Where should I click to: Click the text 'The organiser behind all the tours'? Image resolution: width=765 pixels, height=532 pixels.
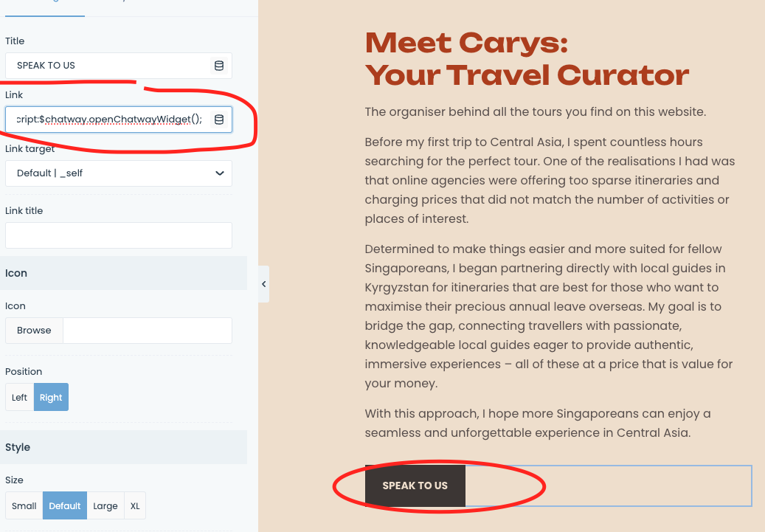[536, 111]
